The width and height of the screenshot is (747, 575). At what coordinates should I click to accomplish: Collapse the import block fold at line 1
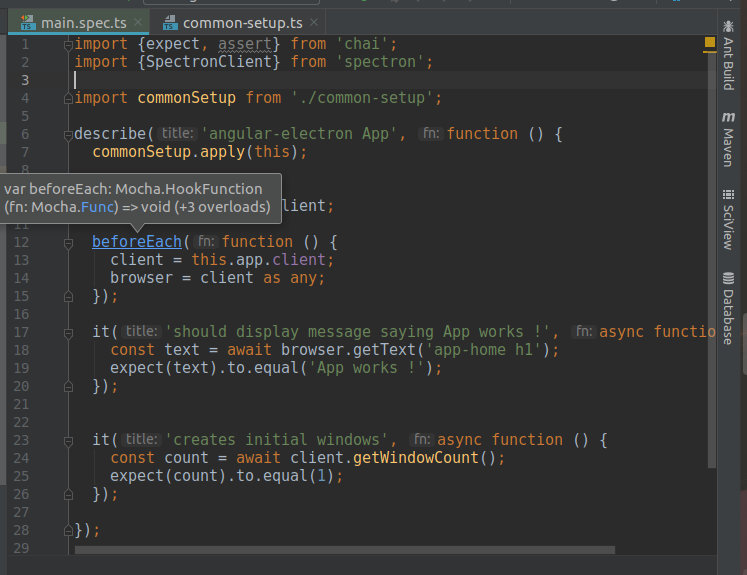pos(68,45)
